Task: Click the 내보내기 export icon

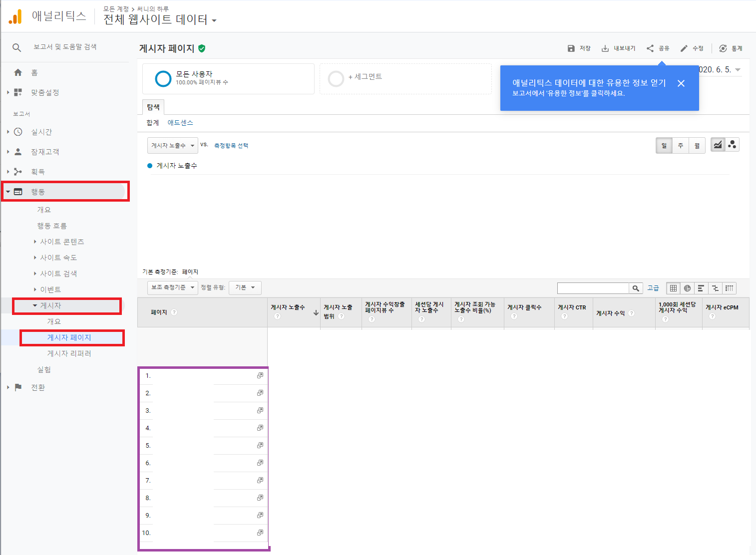Action: point(605,48)
